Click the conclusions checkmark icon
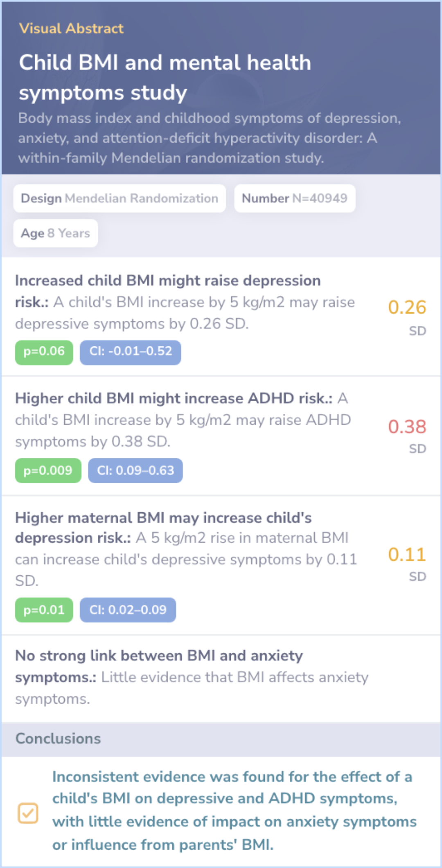This screenshot has width=442, height=868. (x=28, y=813)
